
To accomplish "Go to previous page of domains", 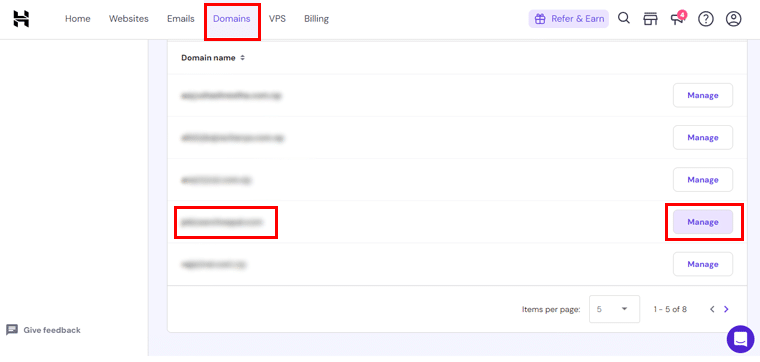I will point(712,309).
